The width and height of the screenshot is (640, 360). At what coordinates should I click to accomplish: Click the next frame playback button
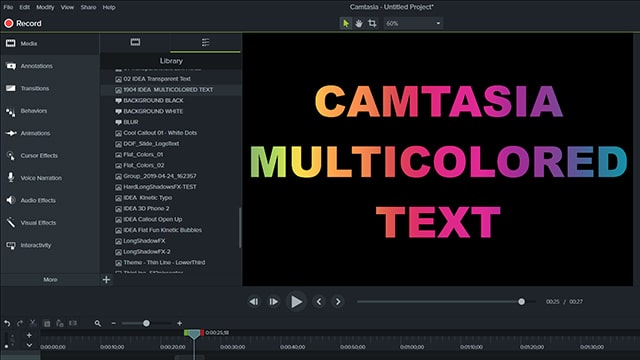pyautogui.click(x=273, y=302)
